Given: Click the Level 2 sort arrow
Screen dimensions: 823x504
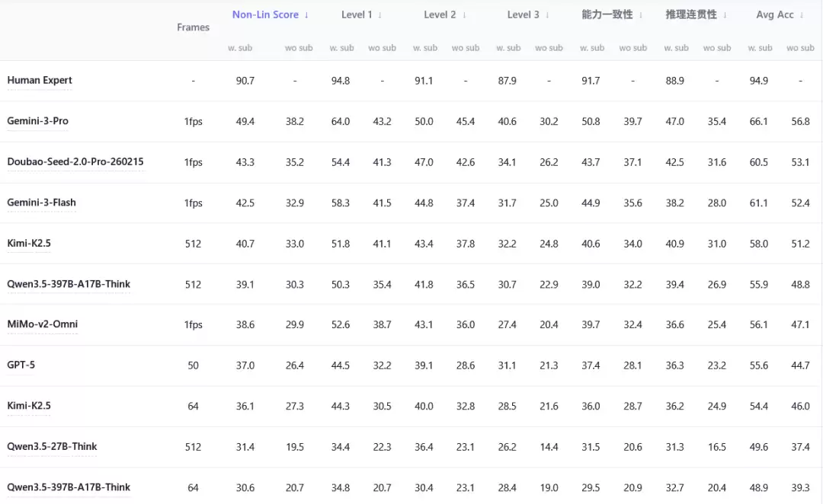Looking at the screenshot, I should 464,15.
